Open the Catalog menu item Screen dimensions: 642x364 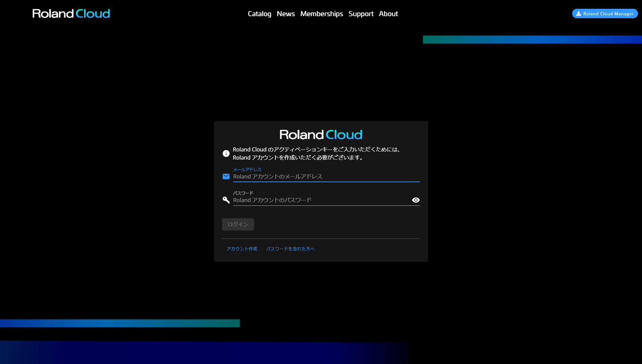click(x=259, y=14)
